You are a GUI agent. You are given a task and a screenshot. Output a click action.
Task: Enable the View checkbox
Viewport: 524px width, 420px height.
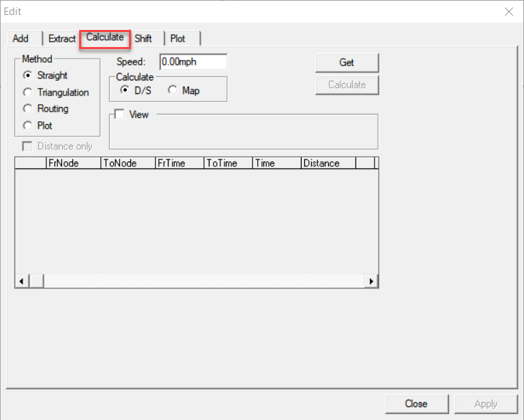pyautogui.click(x=119, y=115)
